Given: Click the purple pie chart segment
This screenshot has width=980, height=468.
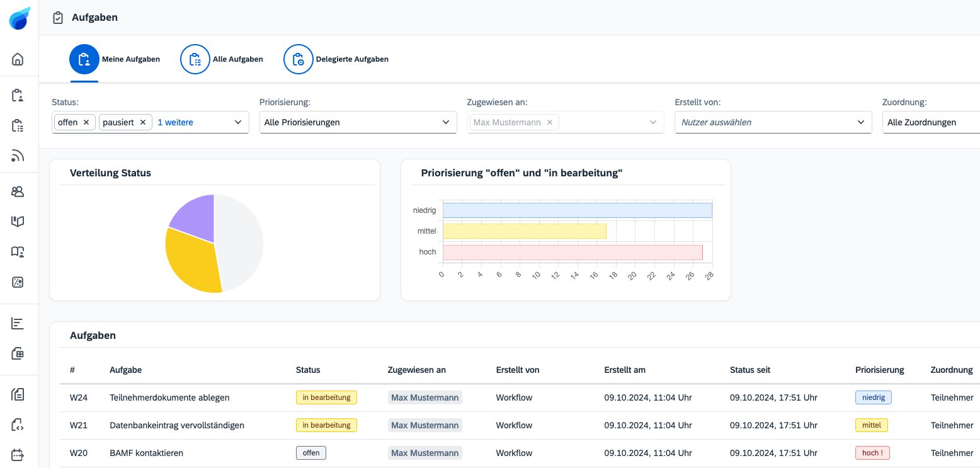Looking at the screenshot, I should coord(197,217).
